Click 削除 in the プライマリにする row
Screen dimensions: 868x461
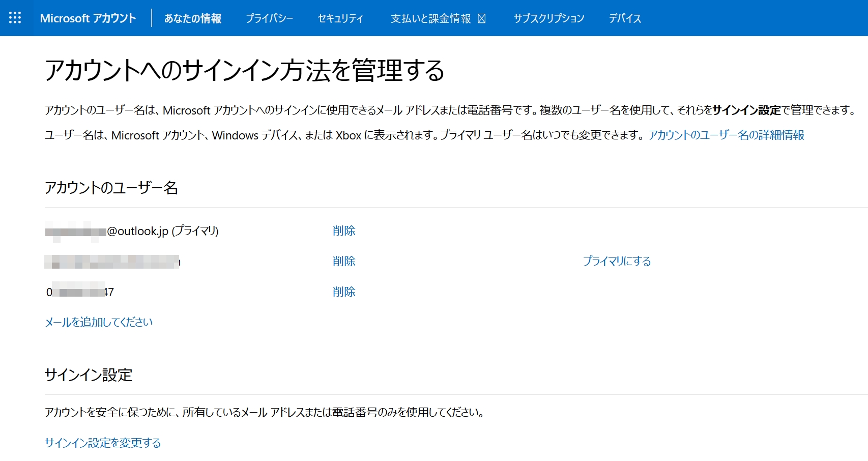(344, 261)
